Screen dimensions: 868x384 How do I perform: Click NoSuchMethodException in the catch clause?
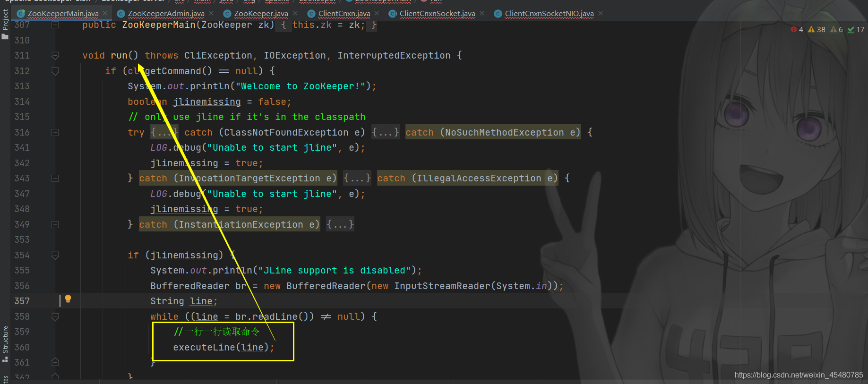(505, 133)
